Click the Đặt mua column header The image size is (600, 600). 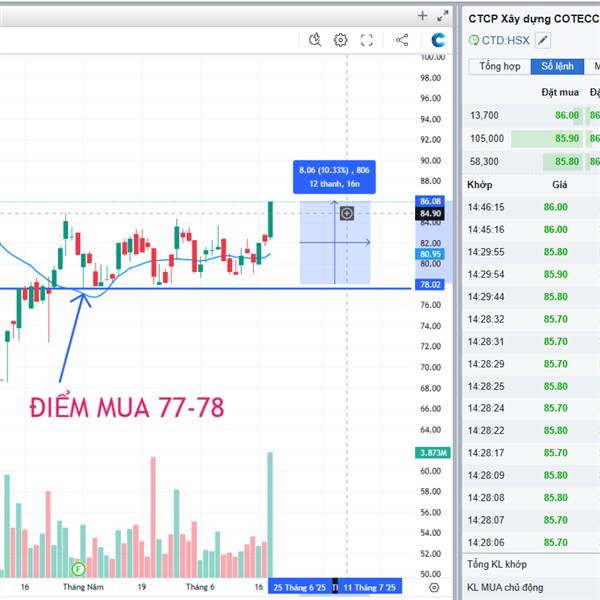[560, 92]
